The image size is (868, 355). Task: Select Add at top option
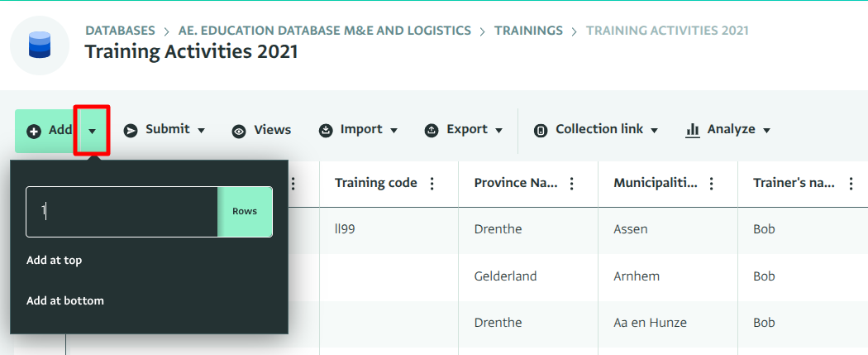pyautogui.click(x=55, y=260)
